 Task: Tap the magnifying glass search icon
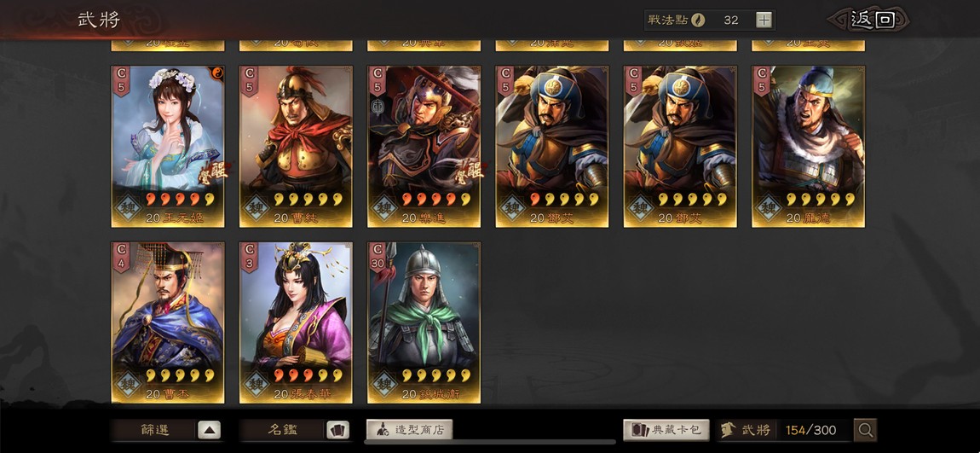[865, 430]
